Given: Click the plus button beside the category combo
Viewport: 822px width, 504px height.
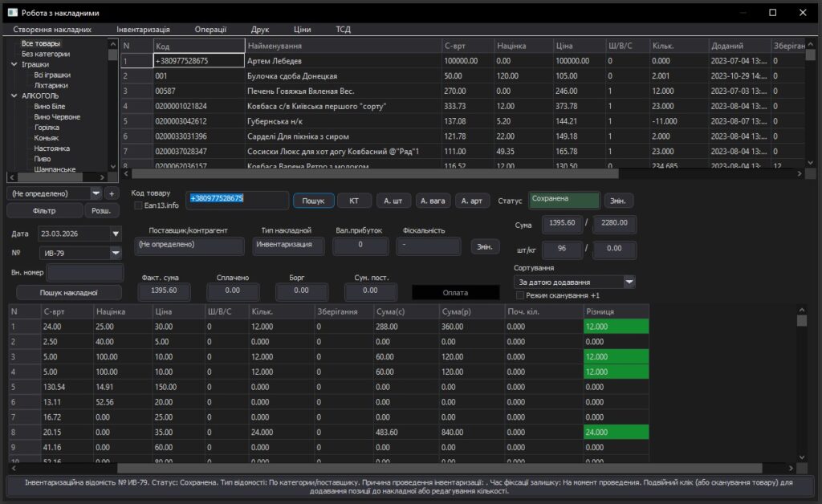Looking at the screenshot, I should [112, 193].
